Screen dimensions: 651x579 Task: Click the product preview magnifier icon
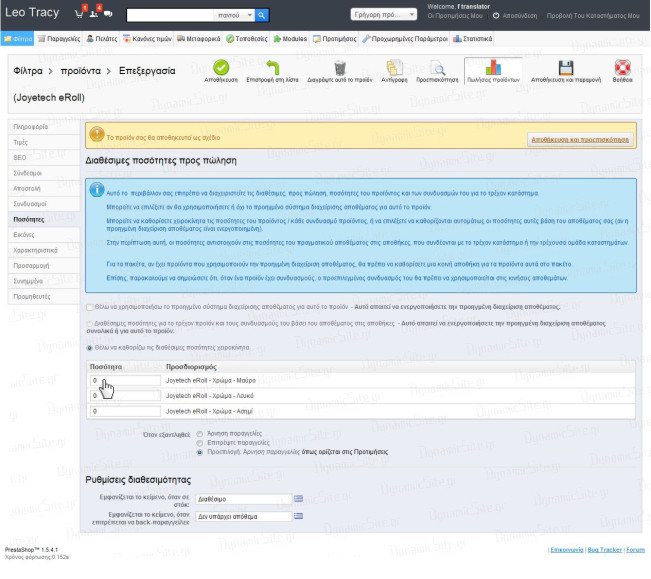click(x=437, y=68)
